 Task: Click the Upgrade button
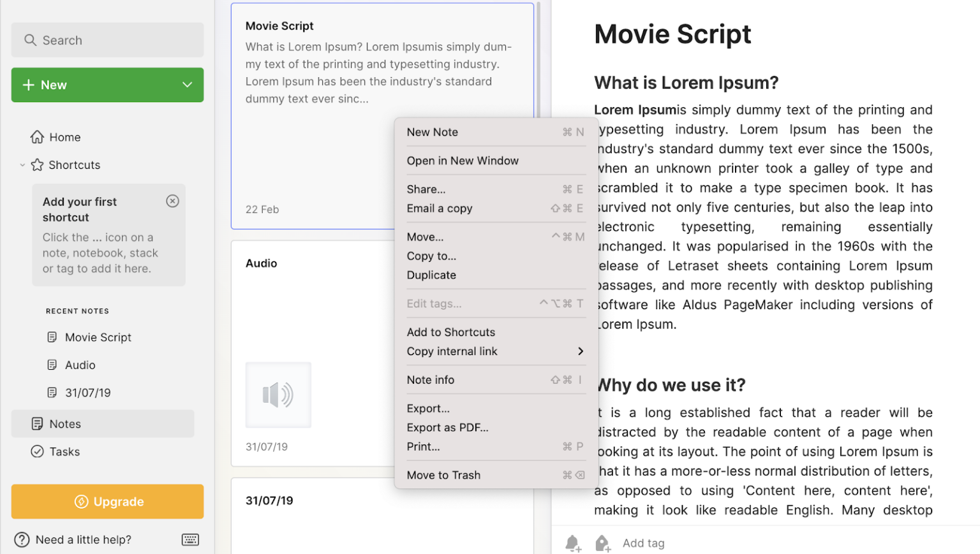[107, 502]
